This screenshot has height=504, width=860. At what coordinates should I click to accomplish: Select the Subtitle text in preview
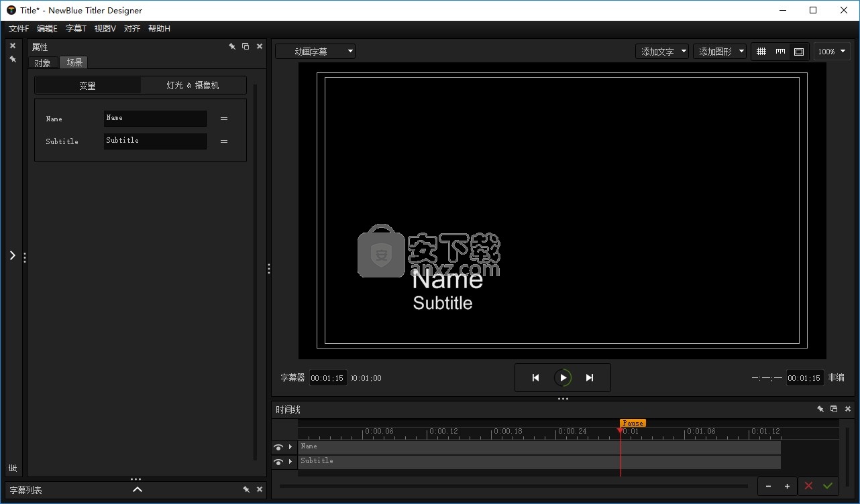pos(443,303)
